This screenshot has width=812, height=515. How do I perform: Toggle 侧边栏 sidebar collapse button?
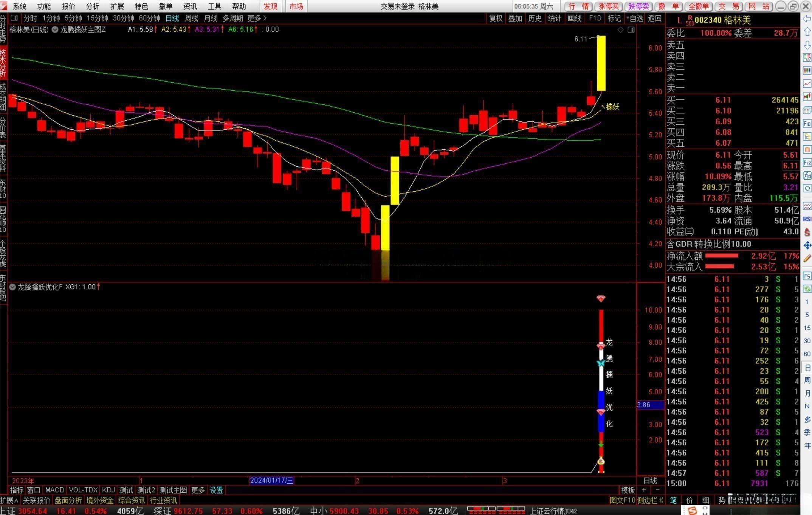[x=650, y=500]
